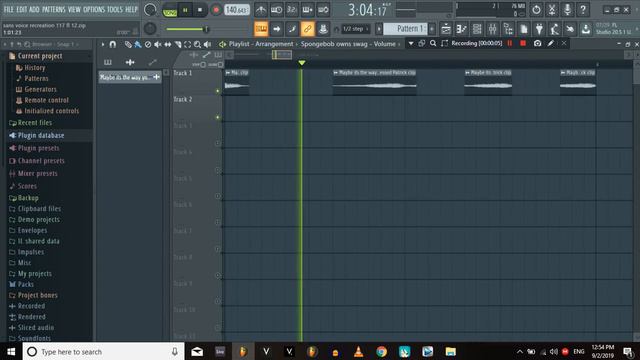The image size is (640, 360).
Task: Show patterns in picker panel
Action: 108,62
